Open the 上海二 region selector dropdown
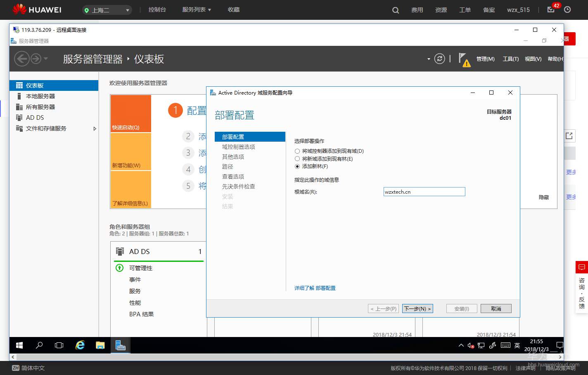This screenshot has width=588, height=375. 107,9
